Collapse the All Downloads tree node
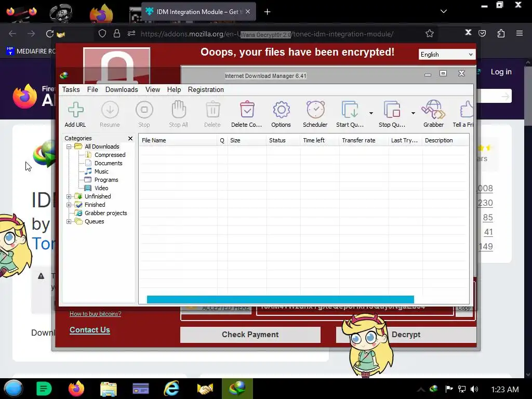Viewport: 532px width, 399px height. tap(69, 147)
